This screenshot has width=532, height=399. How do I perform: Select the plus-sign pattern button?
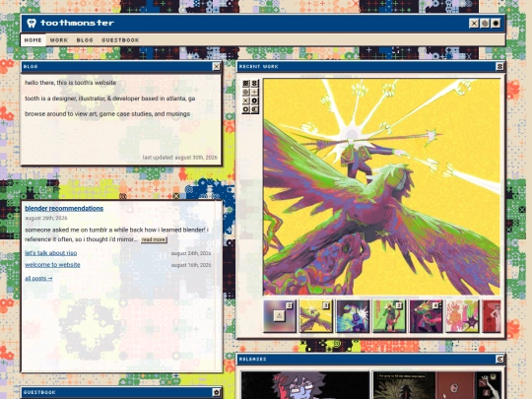[x=254, y=92]
